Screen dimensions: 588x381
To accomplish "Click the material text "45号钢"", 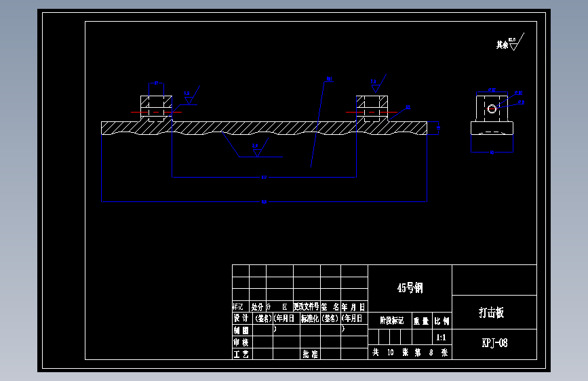I will click(410, 288).
